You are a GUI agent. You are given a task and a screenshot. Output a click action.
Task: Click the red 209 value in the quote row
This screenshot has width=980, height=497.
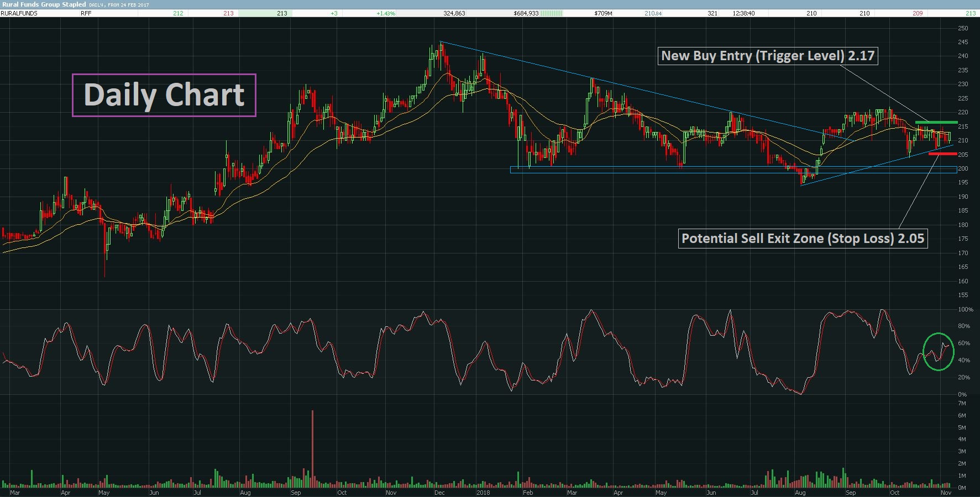918,13
